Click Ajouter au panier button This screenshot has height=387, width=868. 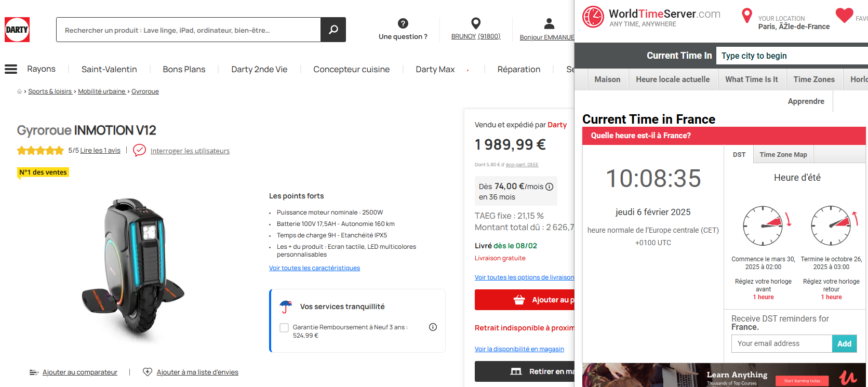(525, 300)
